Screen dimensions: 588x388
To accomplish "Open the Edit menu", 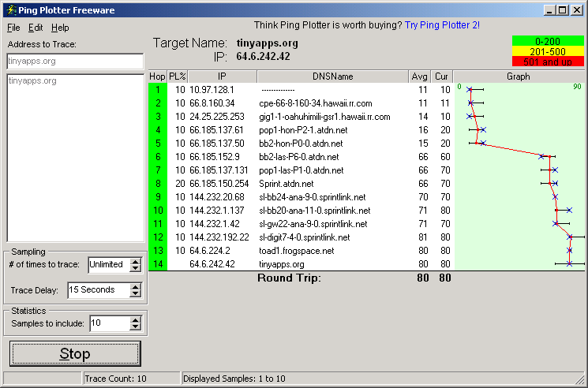I will pyautogui.click(x=36, y=27).
